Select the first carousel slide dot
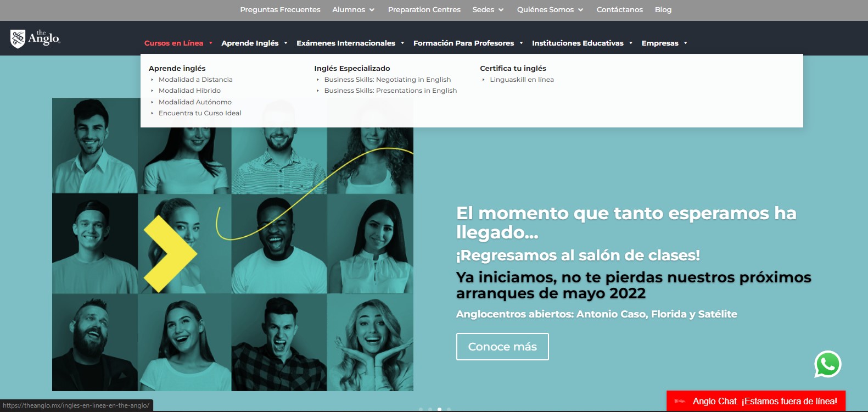868x412 pixels. [x=421, y=409]
